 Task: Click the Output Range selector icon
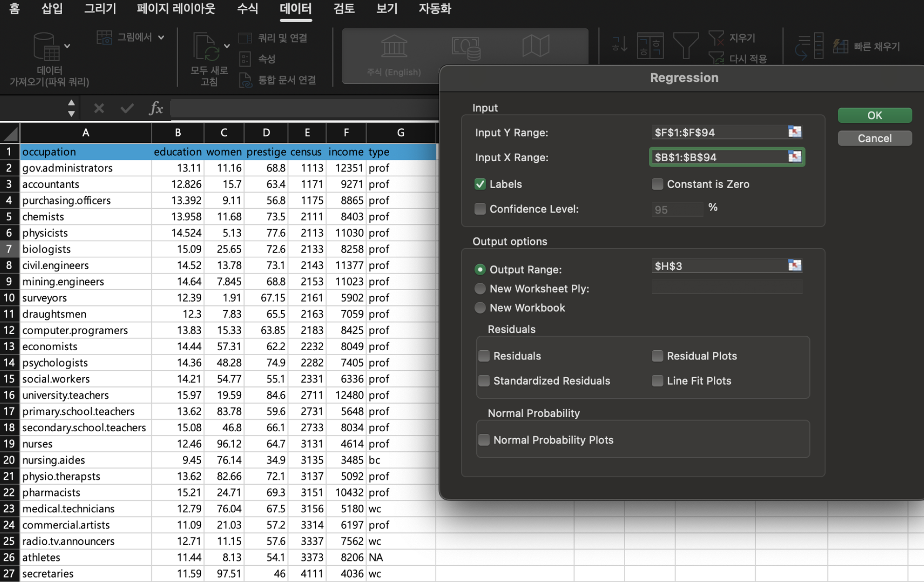point(794,265)
